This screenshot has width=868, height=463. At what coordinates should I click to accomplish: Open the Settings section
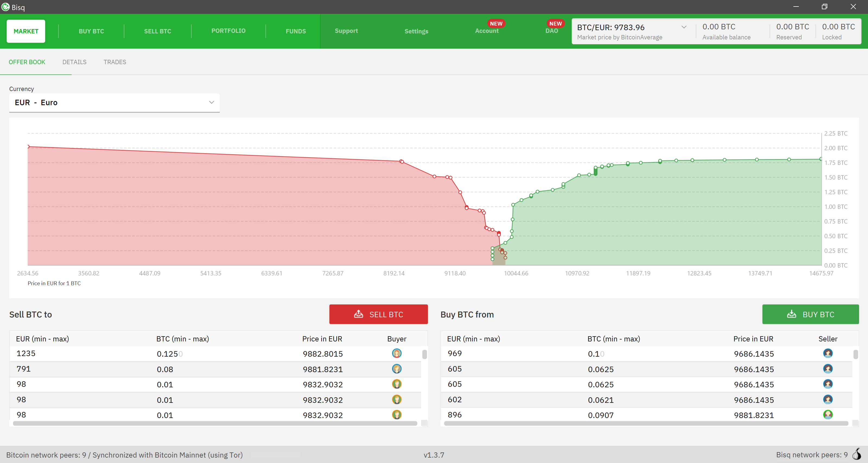tap(416, 31)
